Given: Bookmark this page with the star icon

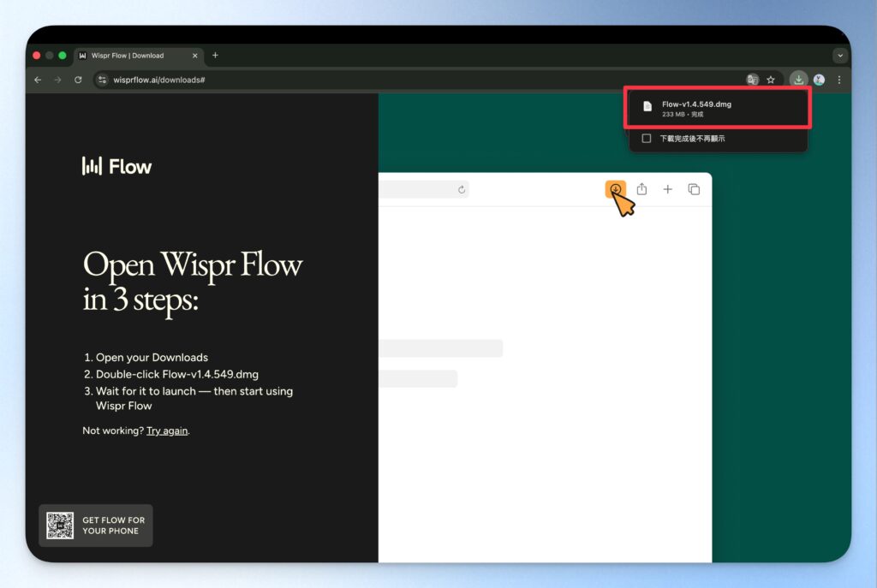Looking at the screenshot, I should click(771, 80).
